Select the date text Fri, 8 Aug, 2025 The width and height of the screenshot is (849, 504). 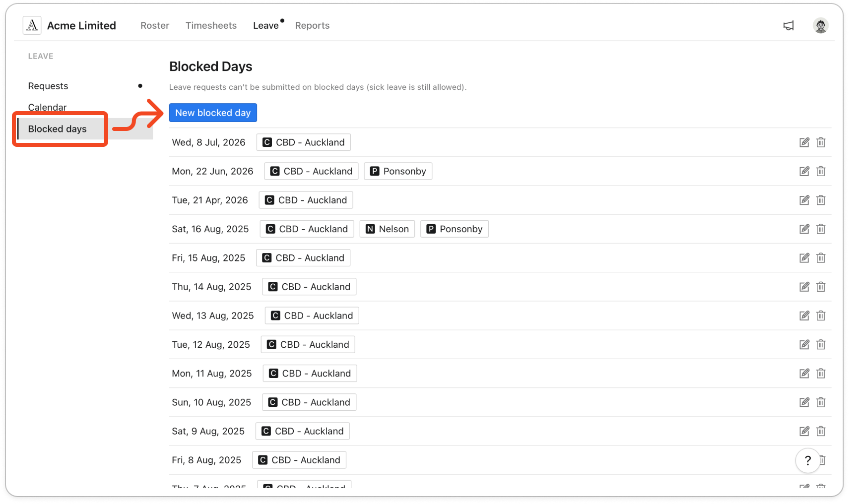[x=206, y=460]
